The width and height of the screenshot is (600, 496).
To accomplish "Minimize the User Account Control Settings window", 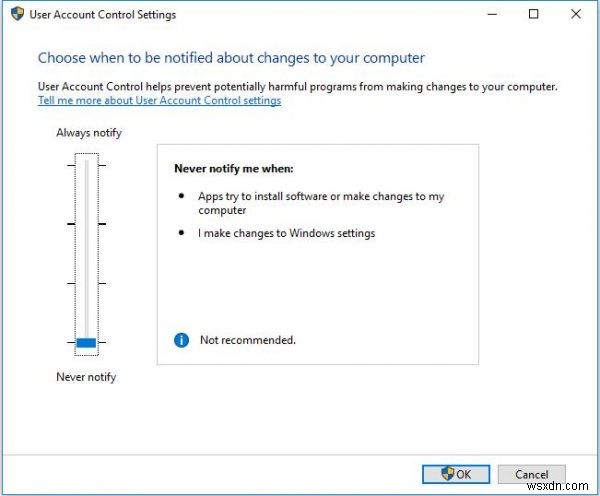I will (489, 14).
